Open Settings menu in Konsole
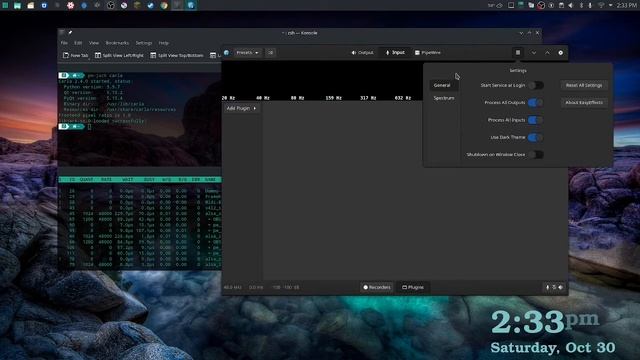The height and width of the screenshot is (360, 640). pos(144,43)
